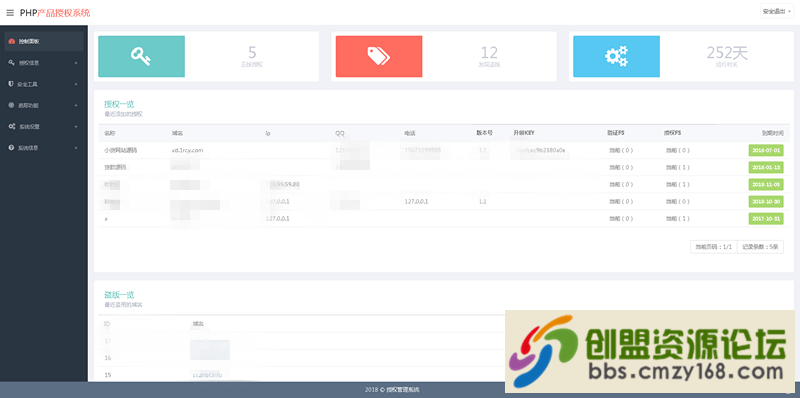Click the shield icon beside 安全工具
This screenshot has width=800, height=398.
(11, 84)
